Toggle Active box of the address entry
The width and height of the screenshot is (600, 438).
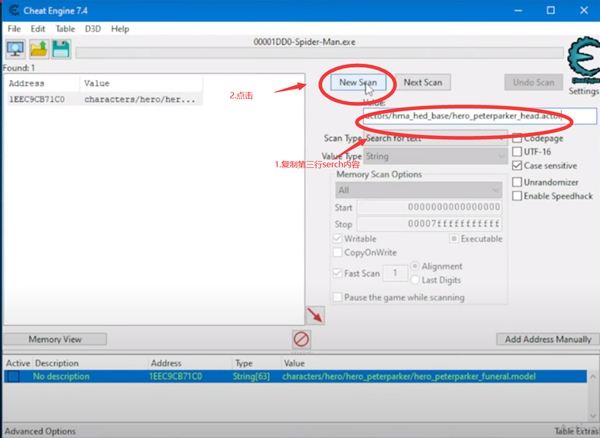pyautogui.click(x=13, y=376)
